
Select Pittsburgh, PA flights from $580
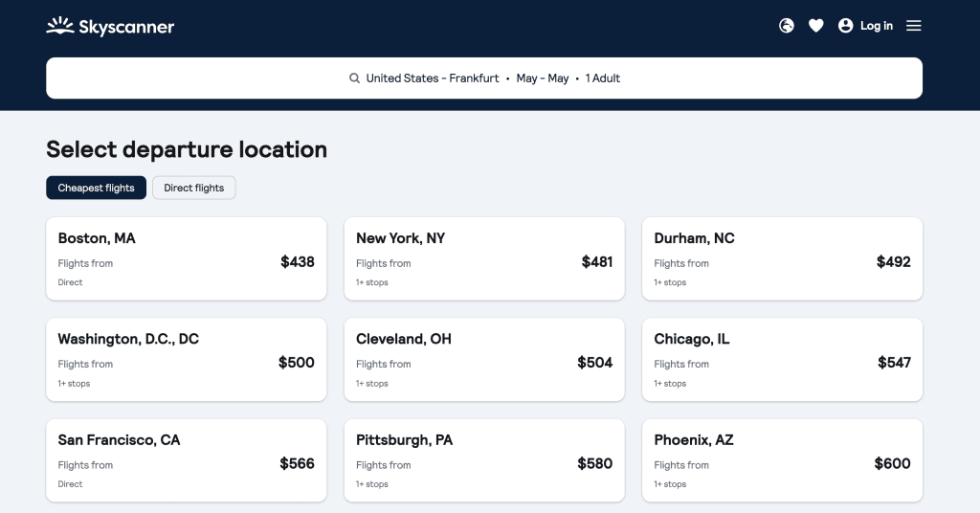484,460
